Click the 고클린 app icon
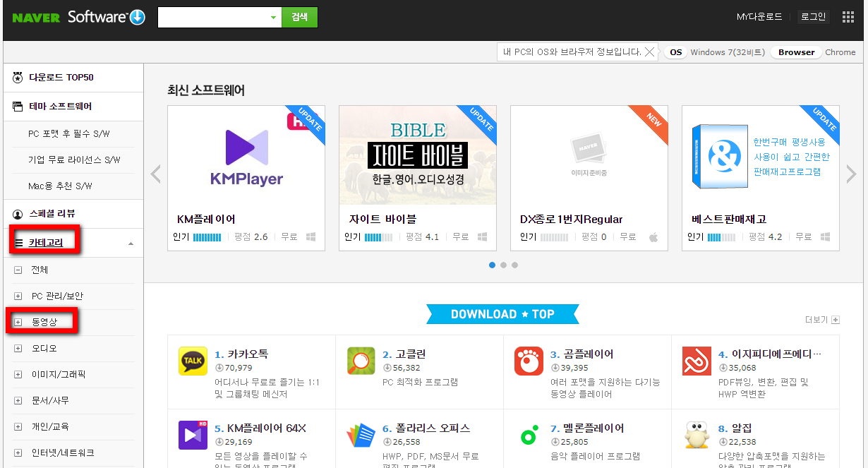Image resolution: width=868 pixels, height=468 pixels. pos(361,361)
